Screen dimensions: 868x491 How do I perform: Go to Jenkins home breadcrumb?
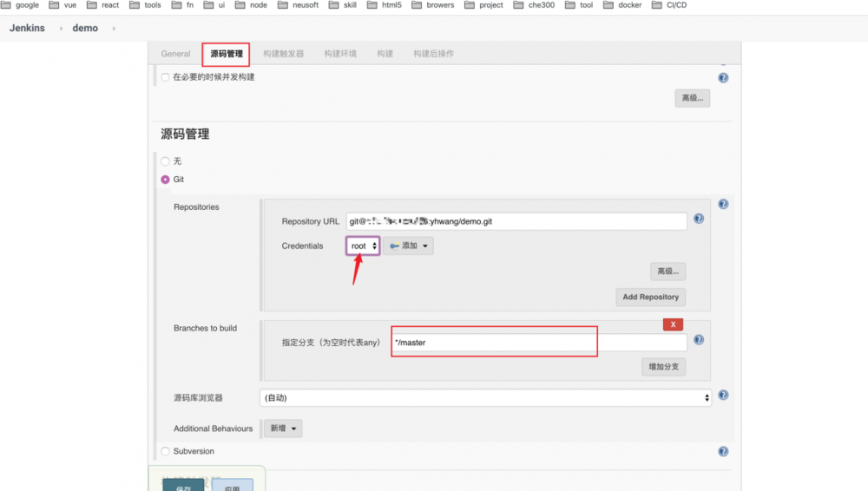tap(27, 29)
